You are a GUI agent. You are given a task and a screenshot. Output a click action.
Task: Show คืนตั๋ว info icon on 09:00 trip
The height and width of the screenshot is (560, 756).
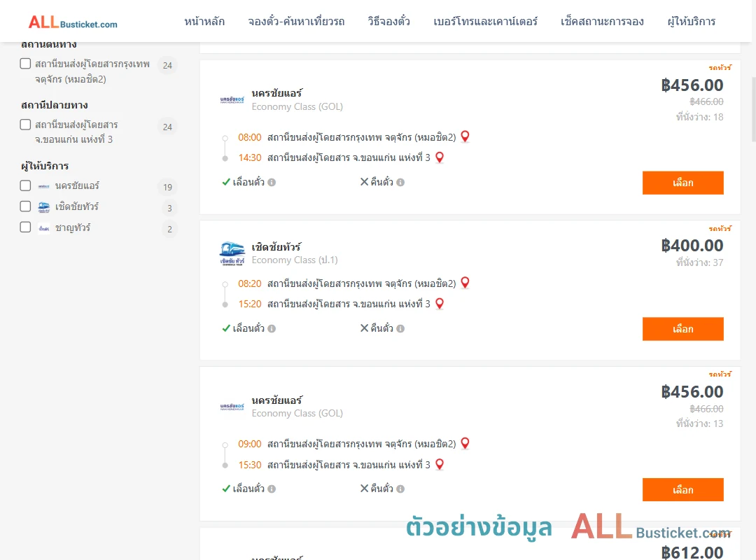click(400, 489)
